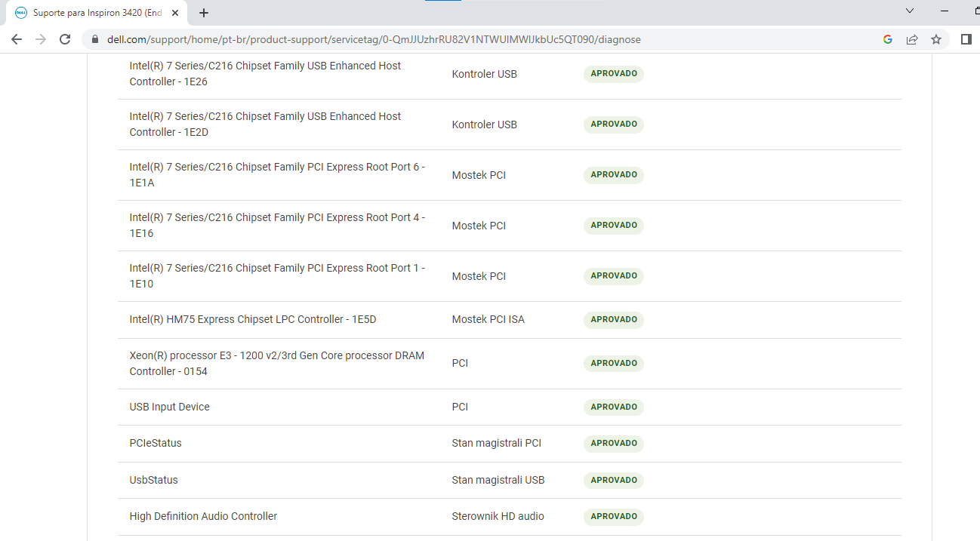Click the APROVADO badge for controller 1E2D
The height and width of the screenshot is (541, 980).
coord(614,124)
